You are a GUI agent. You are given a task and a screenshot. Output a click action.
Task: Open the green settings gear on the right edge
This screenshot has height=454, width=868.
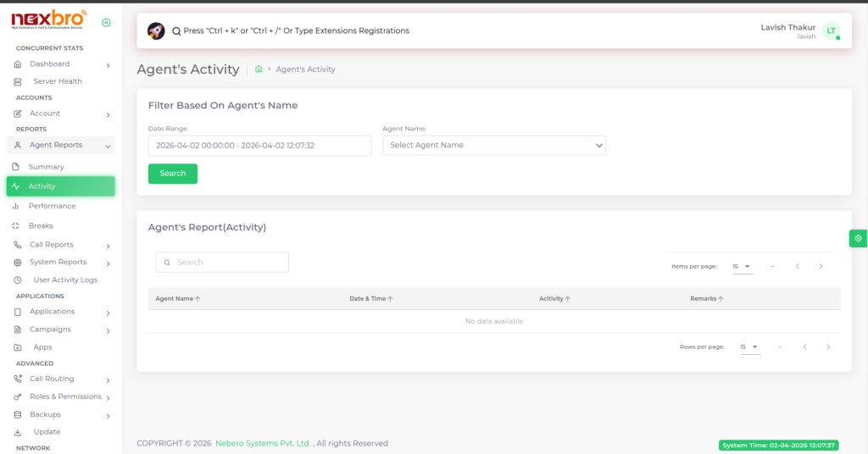click(x=858, y=239)
